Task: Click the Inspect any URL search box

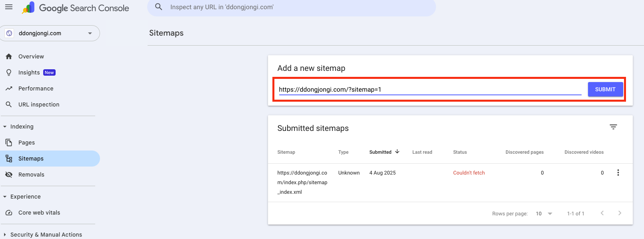Action: point(292,7)
